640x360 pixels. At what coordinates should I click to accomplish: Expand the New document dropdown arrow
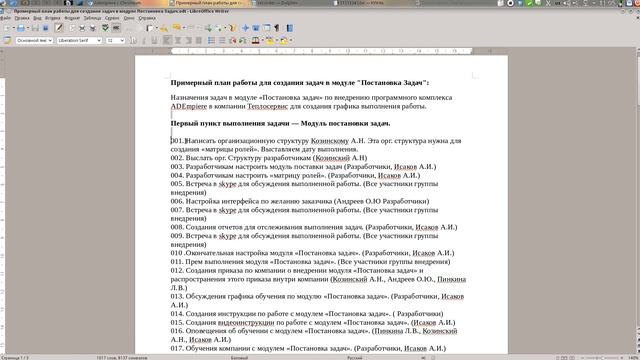click(x=13, y=28)
